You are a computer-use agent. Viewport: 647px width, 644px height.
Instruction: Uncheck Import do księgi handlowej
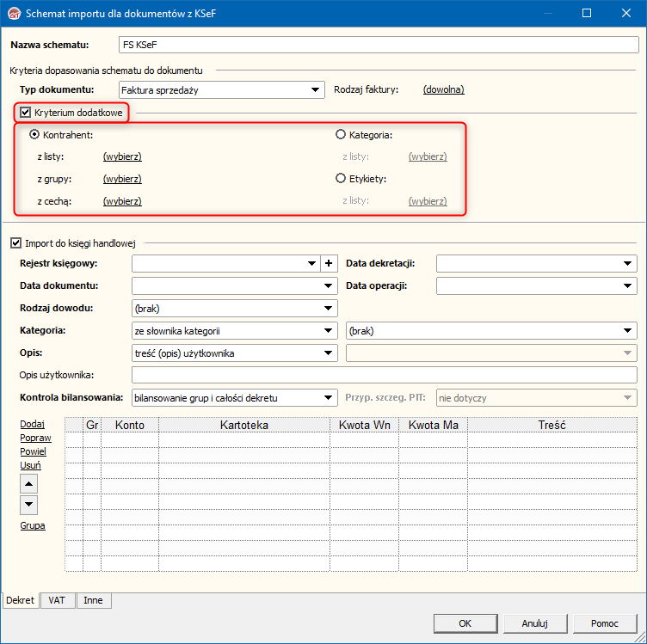click(x=15, y=243)
